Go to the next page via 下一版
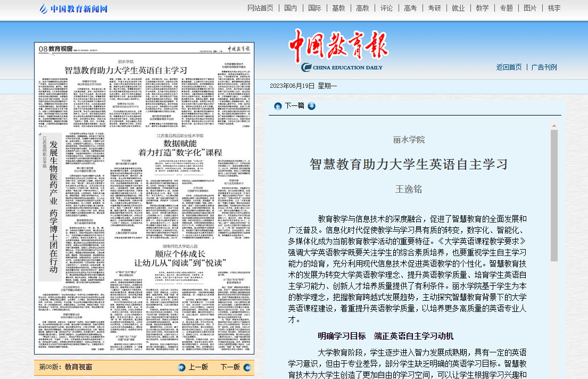 pos(230,367)
